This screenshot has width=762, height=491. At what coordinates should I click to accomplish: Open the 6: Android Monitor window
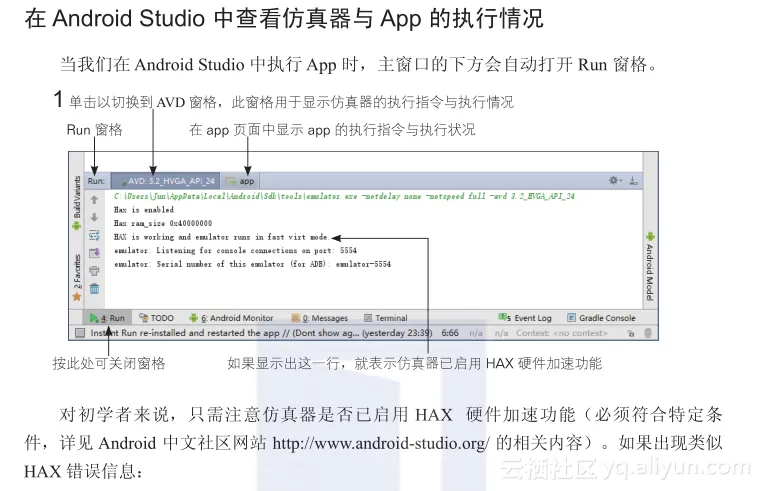[x=231, y=318]
